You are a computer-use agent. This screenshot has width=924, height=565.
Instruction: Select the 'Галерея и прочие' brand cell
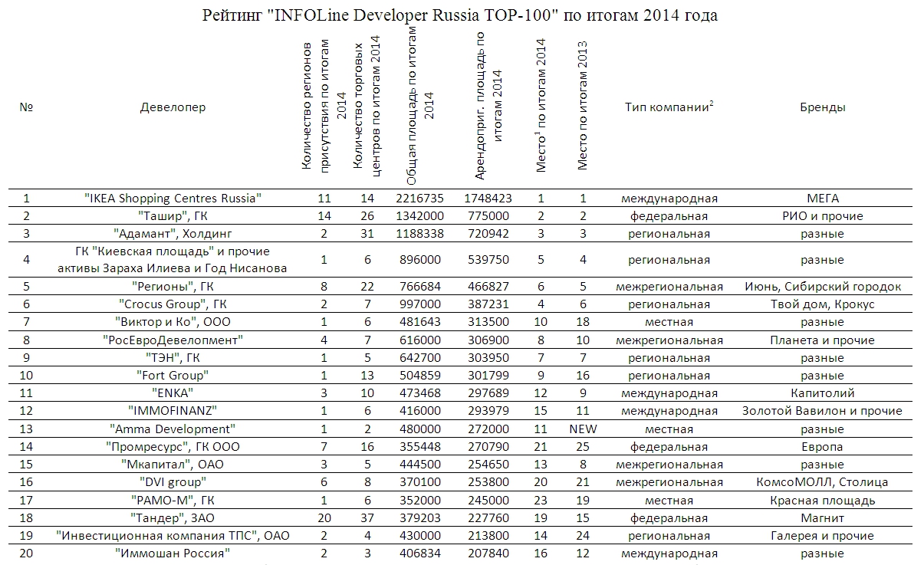[x=823, y=535]
